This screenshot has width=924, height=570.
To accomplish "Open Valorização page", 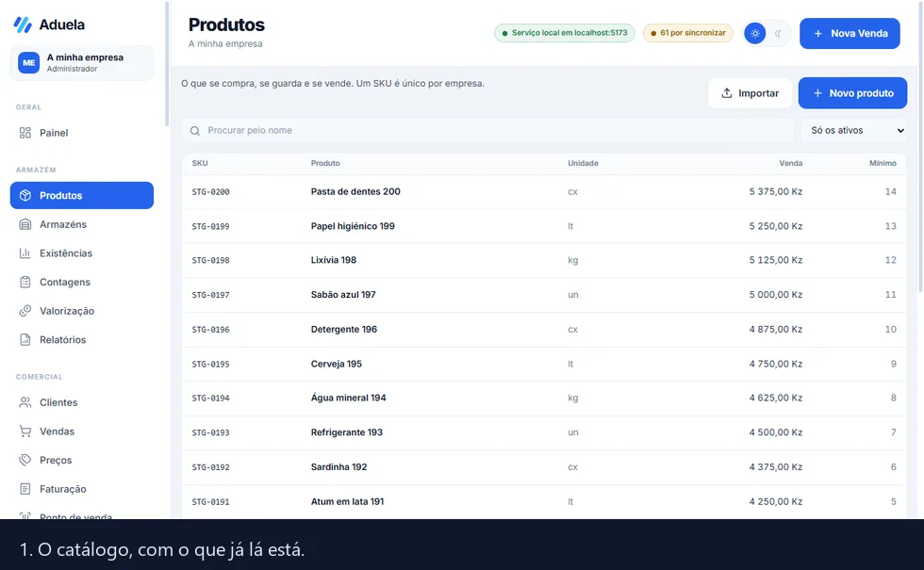I will (82, 311).
